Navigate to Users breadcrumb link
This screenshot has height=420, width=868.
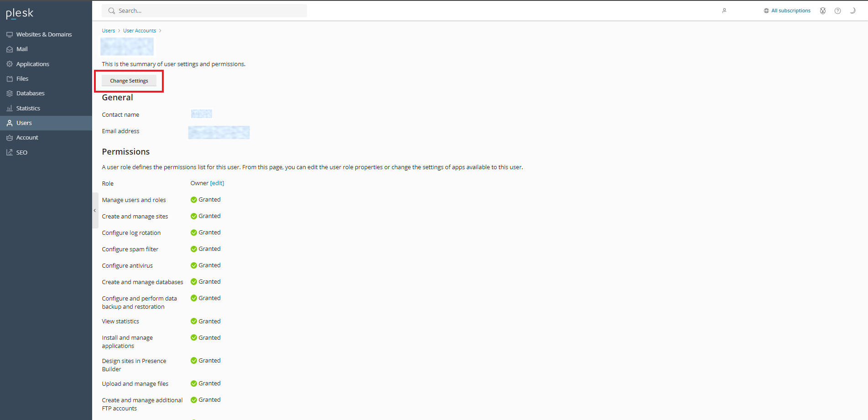[x=108, y=31]
